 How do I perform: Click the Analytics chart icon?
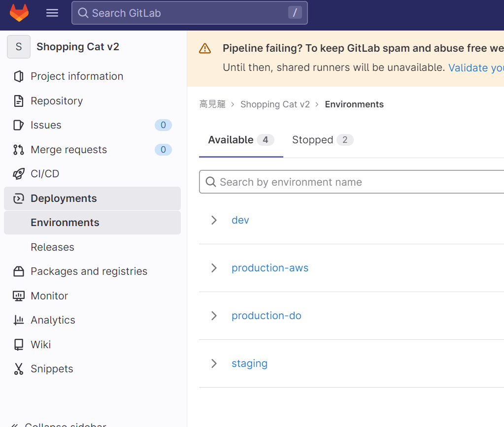pos(19,320)
